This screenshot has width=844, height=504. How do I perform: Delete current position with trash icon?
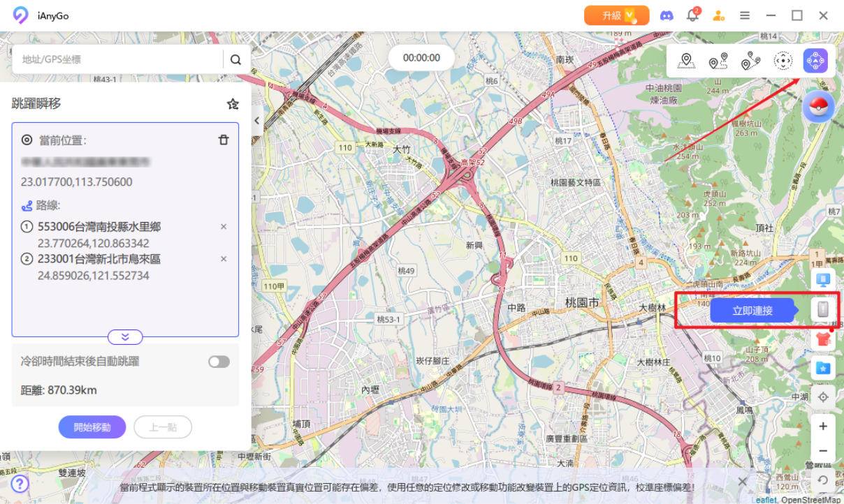(224, 140)
